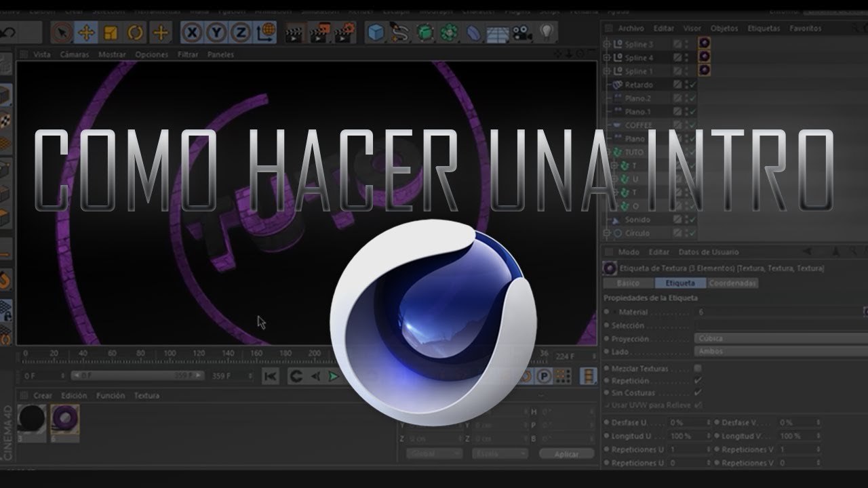This screenshot has height=488, width=868.
Task: Activate the Move tool
Action: (x=86, y=32)
